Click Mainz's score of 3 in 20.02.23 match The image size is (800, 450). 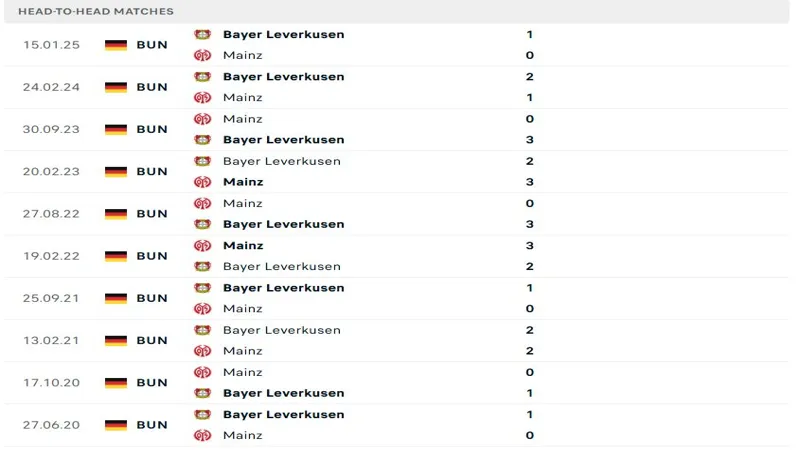point(529,182)
